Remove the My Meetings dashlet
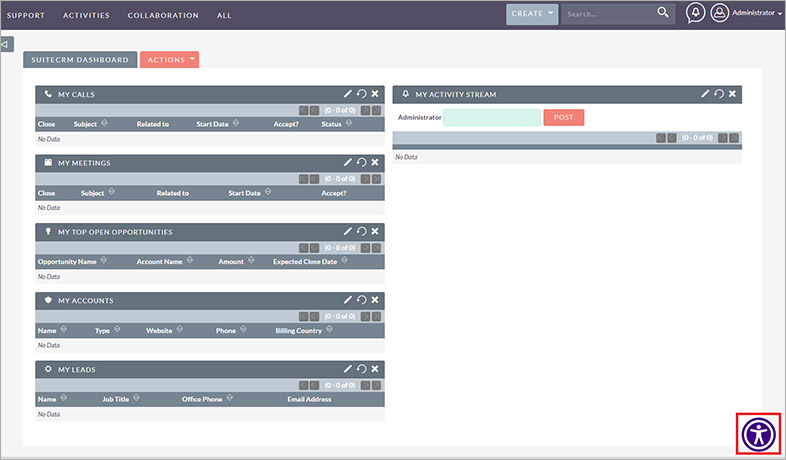The image size is (786, 460). [x=375, y=162]
